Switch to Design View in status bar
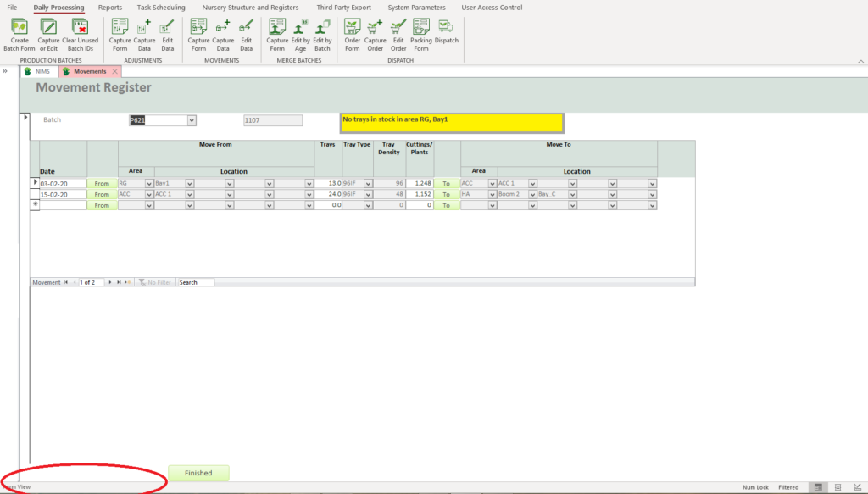868x494 pixels. [x=857, y=487]
